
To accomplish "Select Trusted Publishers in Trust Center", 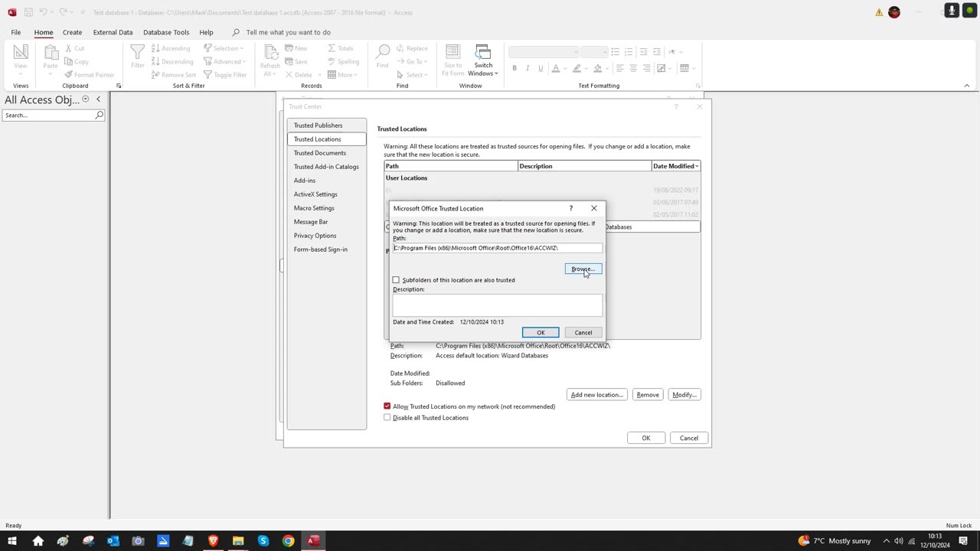I will (326, 126).
